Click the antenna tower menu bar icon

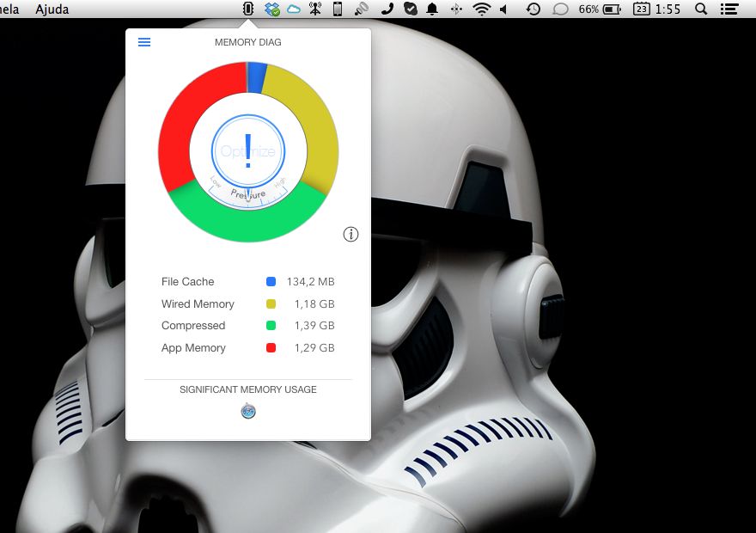click(315, 9)
